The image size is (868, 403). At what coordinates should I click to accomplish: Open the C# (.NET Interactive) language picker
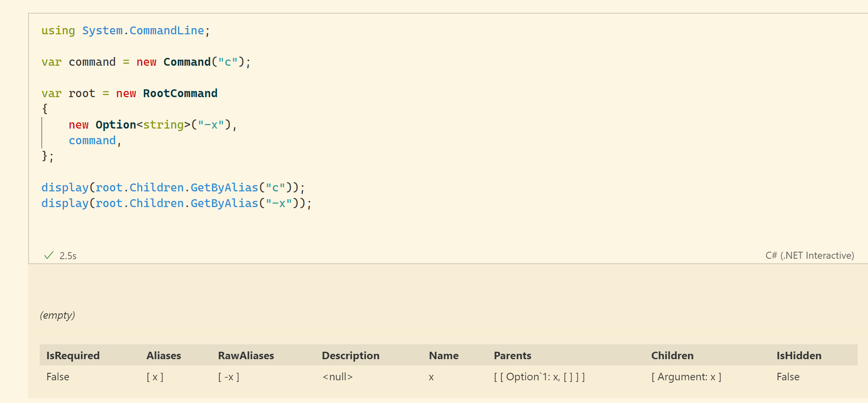coord(809,255)
